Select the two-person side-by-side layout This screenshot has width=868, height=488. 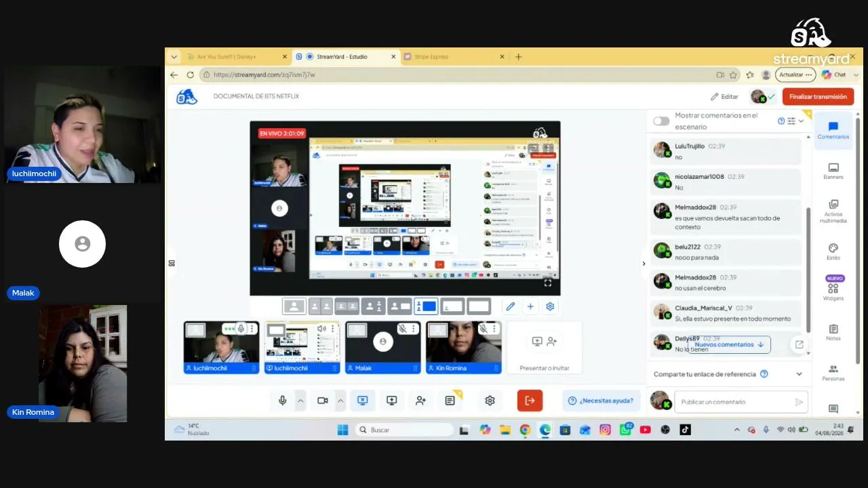320,306
